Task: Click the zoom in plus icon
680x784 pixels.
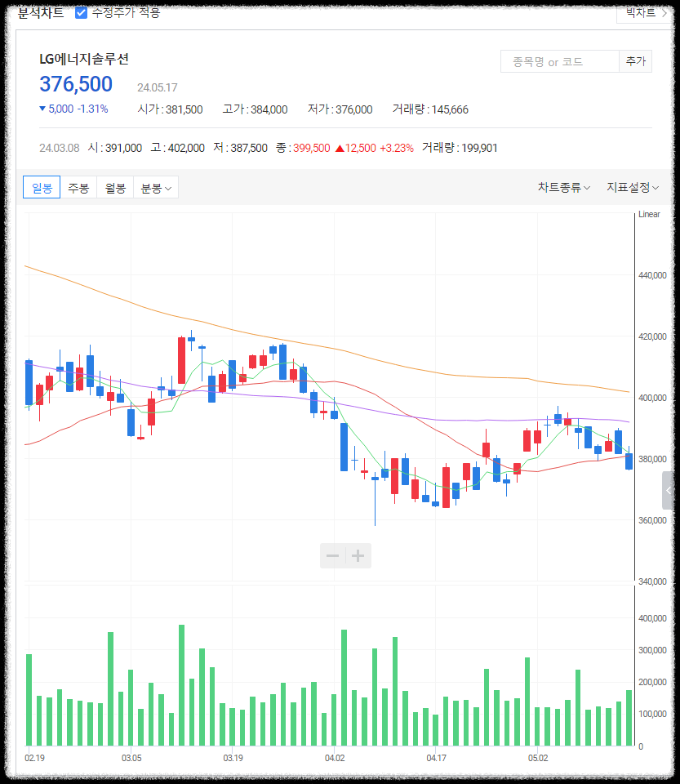Action: pos(358,555)
